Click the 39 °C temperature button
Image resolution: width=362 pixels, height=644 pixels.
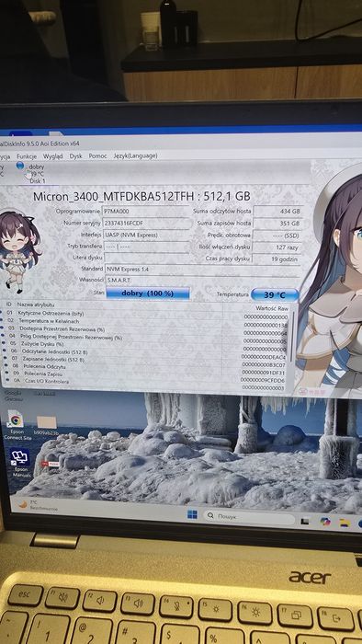pos(275,294)
